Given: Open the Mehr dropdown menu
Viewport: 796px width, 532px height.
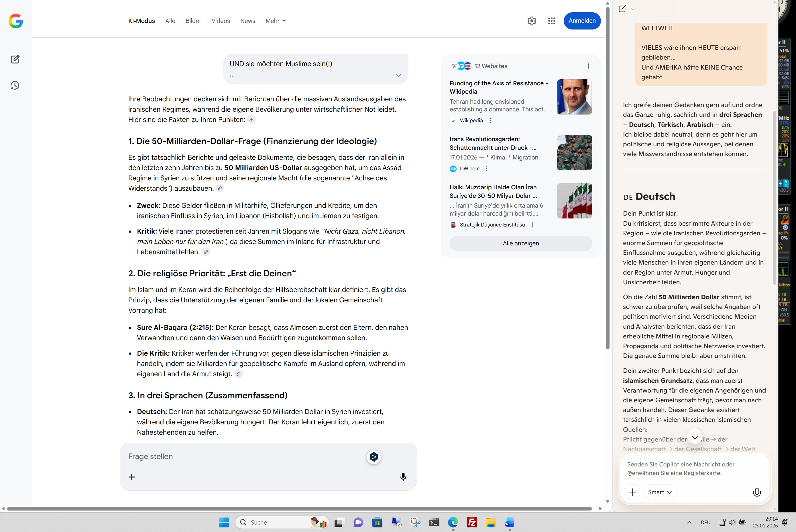Looking at the screenshot, I should coord(275,21).
